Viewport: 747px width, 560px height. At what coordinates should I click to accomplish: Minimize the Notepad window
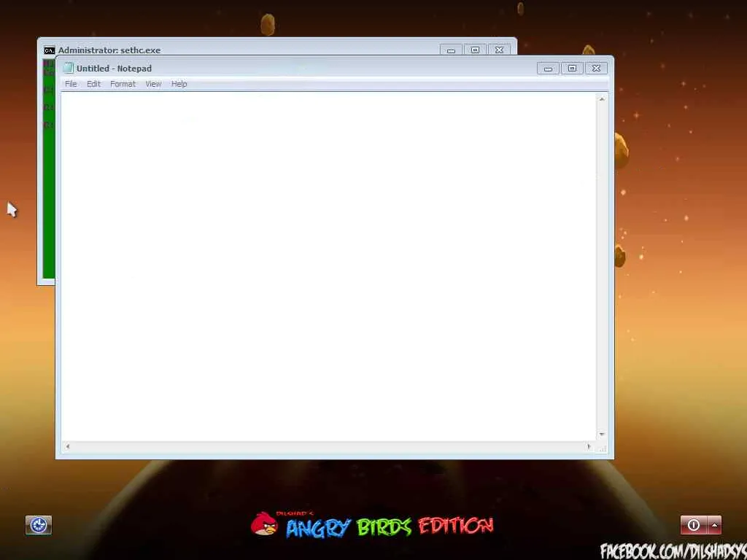click(548, 69)
